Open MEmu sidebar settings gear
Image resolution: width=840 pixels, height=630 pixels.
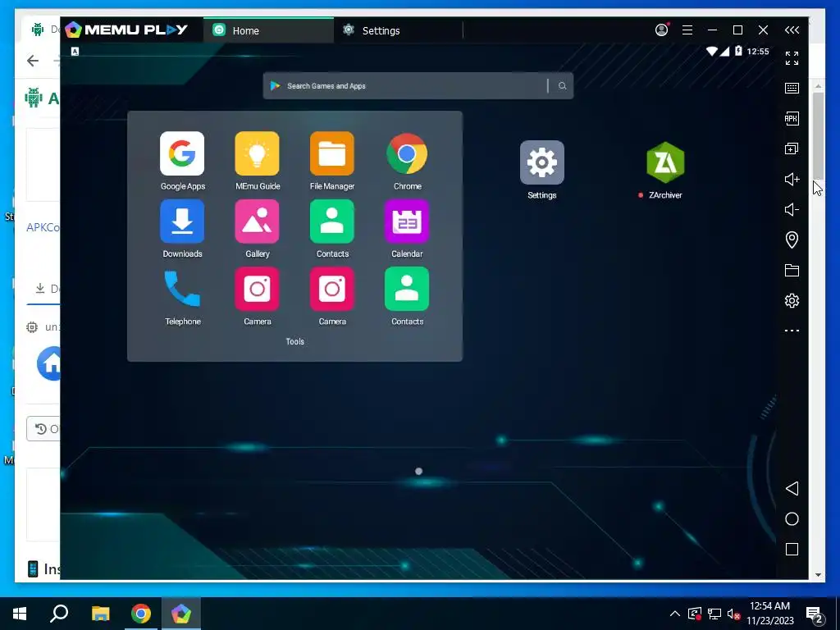(792, 300)
